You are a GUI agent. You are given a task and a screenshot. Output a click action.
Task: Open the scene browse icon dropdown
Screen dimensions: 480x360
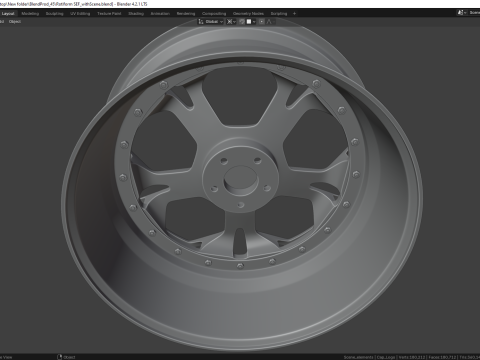coord(462,13)
